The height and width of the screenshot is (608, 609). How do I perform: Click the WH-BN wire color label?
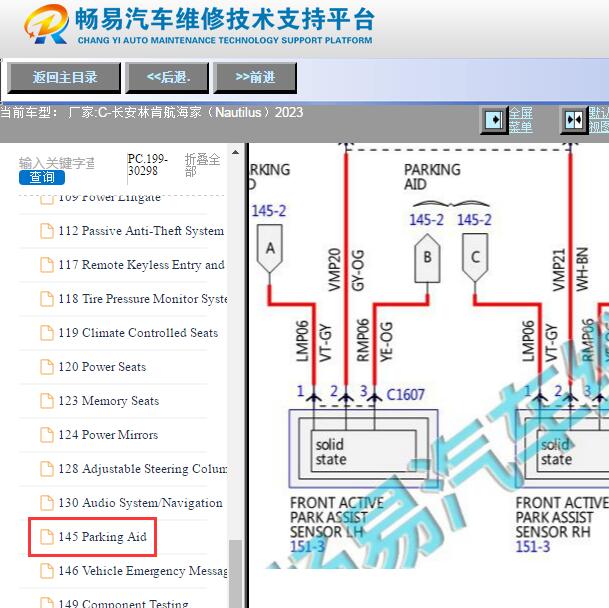tap(582, 269)
